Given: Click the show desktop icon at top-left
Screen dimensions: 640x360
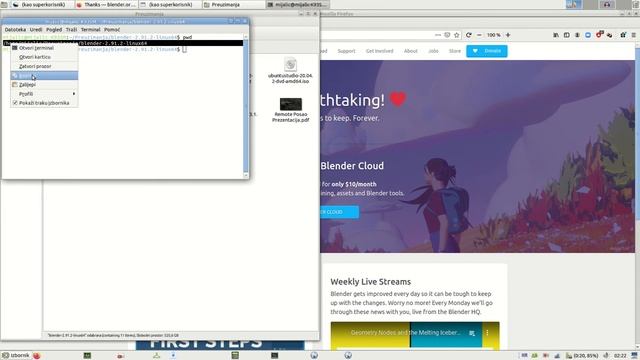Looking at the screenshot, I should pos(4,4).
